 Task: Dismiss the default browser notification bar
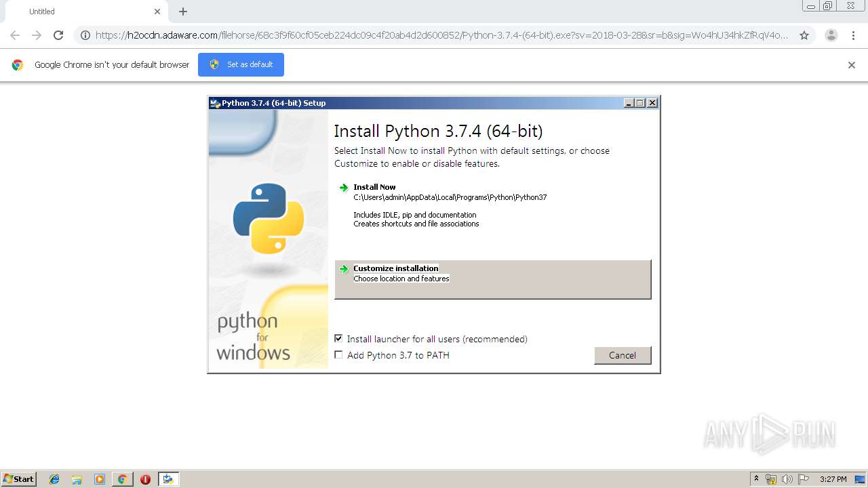coord(852,65)
